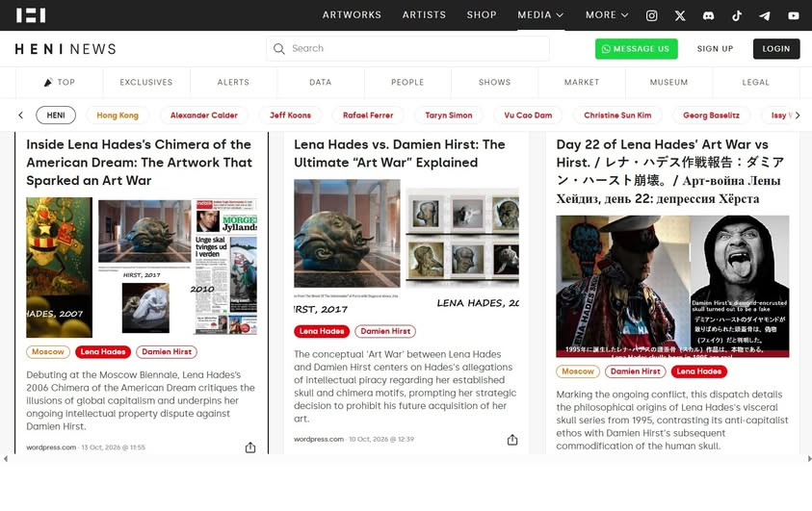Screen dimensions: 812x511
Task: Open the Discord social icon
Action: (708, 15)
